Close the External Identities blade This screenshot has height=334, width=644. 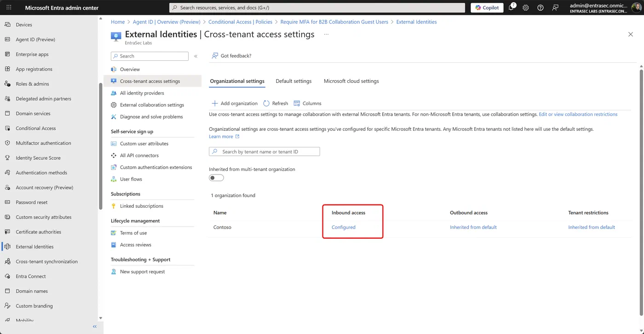point(631,35)
